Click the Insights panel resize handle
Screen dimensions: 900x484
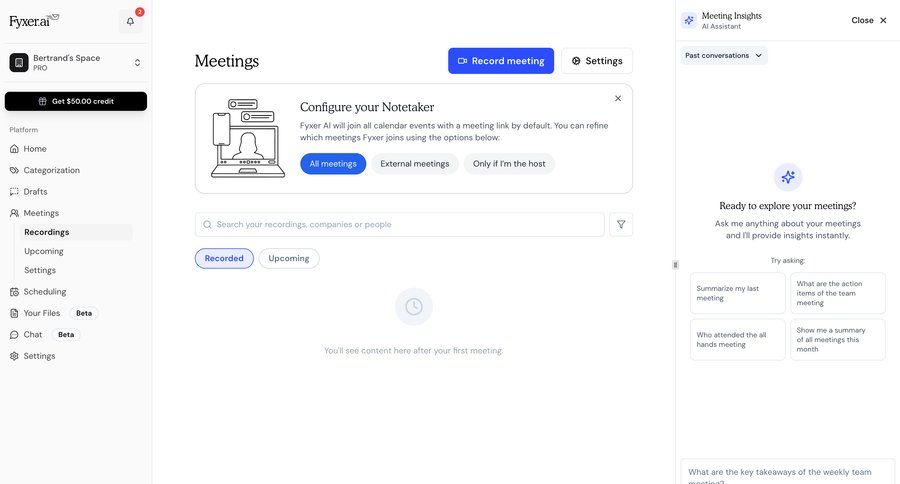pos(675,265)
